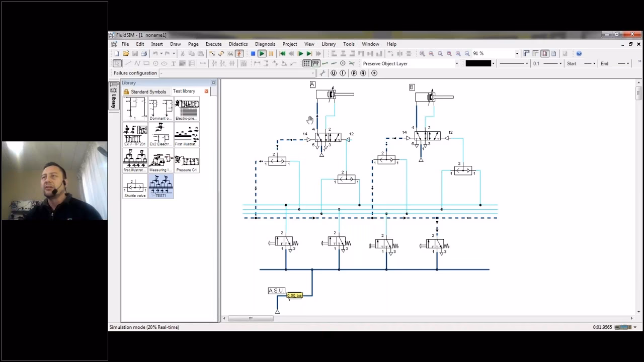
Task: Click the green Play simulation button
Action: point(262,53)
